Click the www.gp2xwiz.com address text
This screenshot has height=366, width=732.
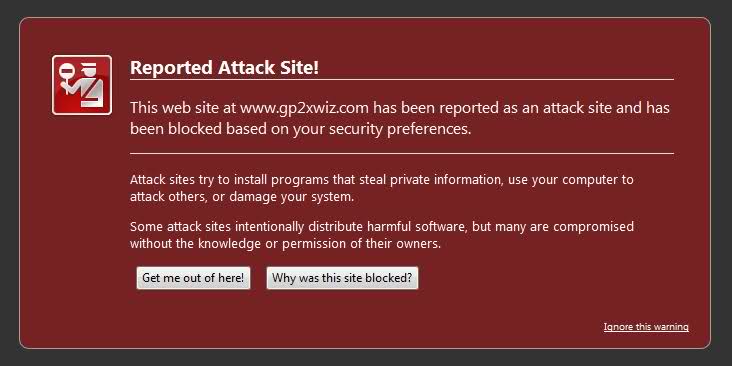tap(304, 108)
